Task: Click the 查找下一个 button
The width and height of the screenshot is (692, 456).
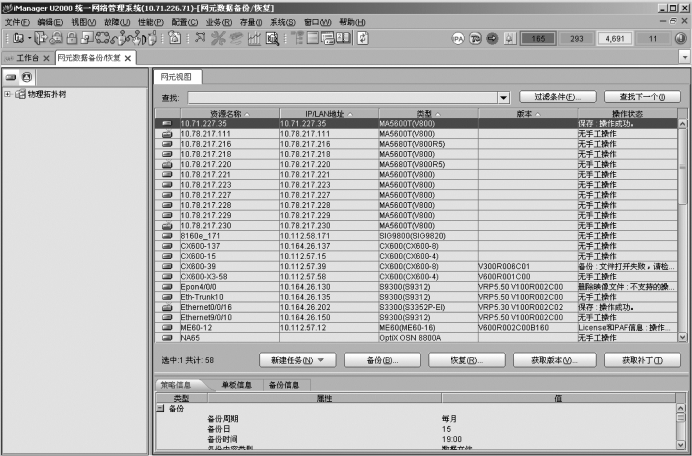Action: pyautogui.click(x=642, y=97)
